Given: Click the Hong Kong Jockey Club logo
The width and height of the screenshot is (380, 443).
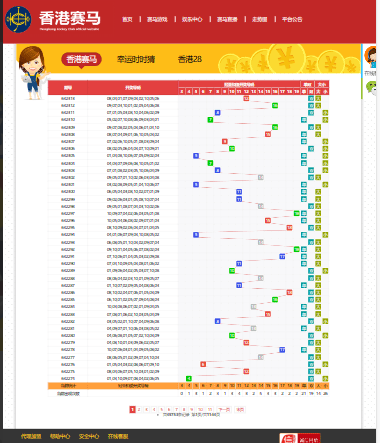Looking at the screenshot, I should pyautogui.click(x=19, y=19).
